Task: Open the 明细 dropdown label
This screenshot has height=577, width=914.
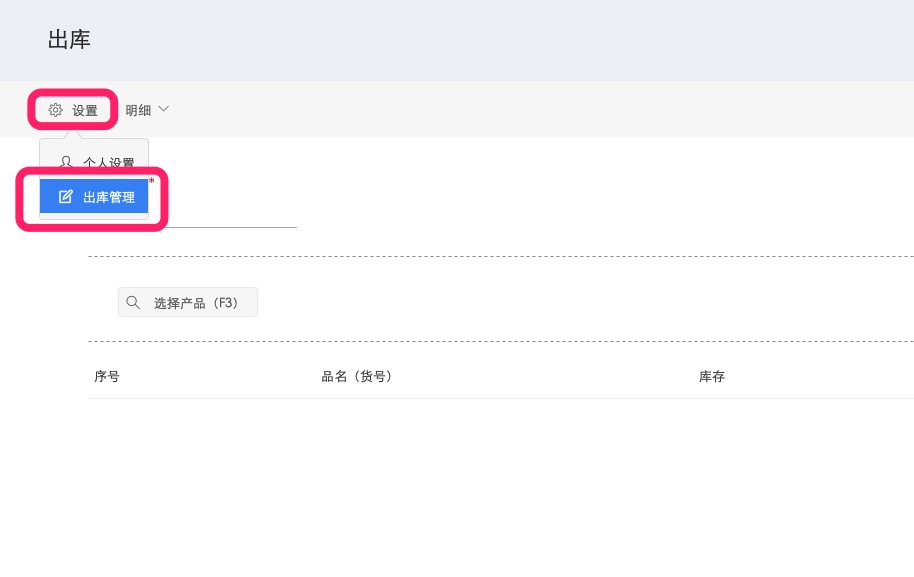Action: (138, 110)
